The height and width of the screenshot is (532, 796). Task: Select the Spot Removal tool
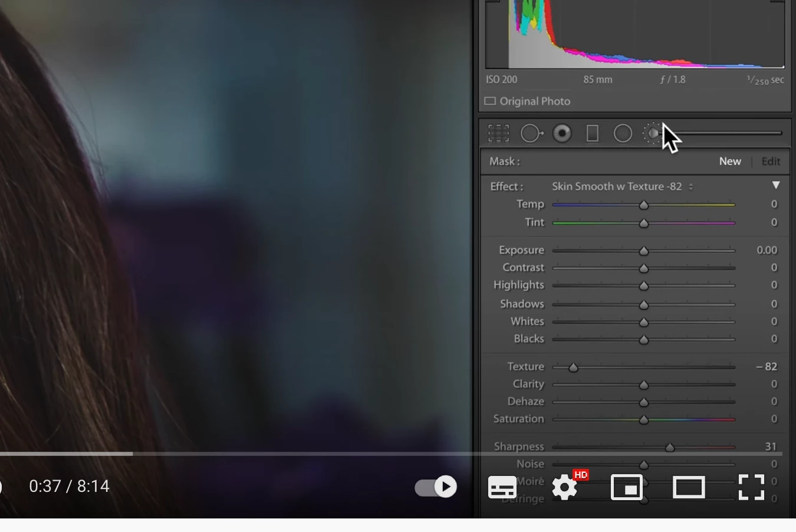[x=532, y=133]
